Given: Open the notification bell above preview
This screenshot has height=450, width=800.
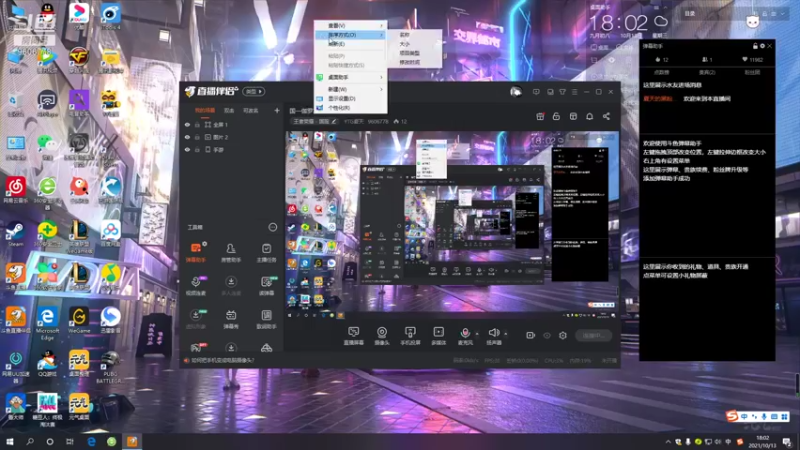Looking at the screenshot, I should pos(589,116).
